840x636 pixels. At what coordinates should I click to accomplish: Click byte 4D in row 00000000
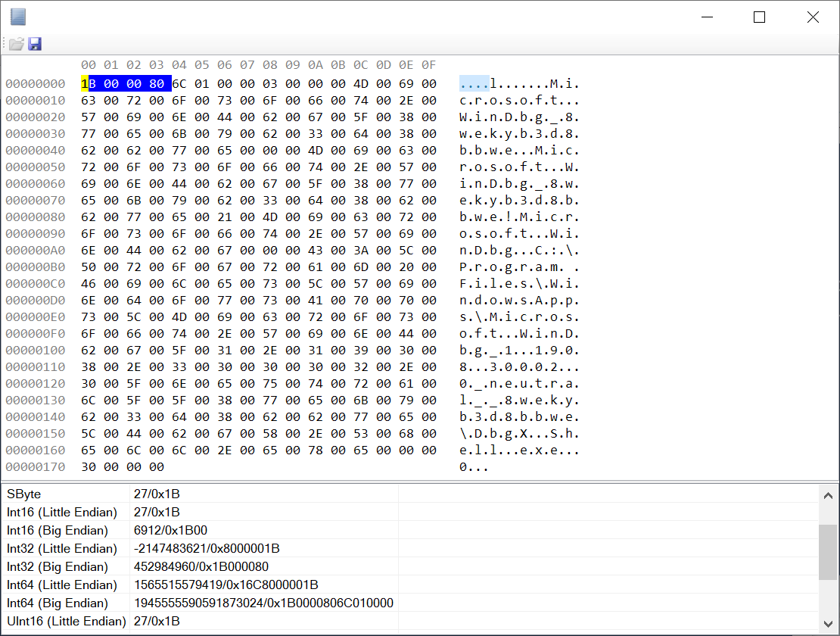[360, 84]
